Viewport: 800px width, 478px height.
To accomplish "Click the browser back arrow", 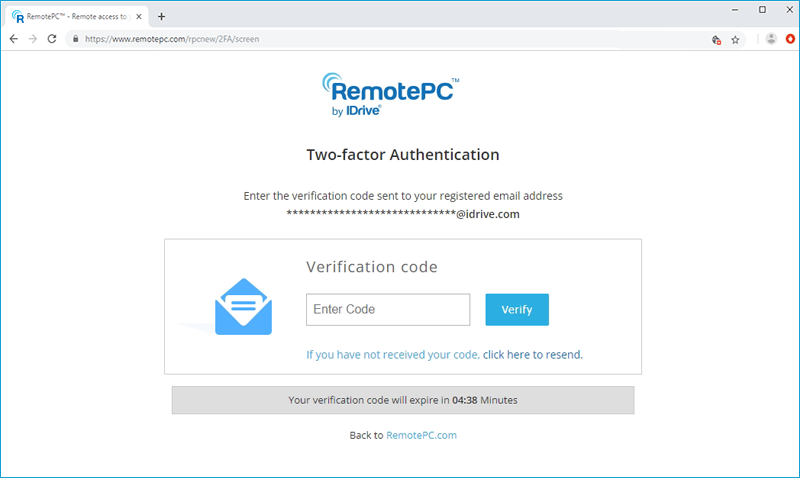I will (x=13, y=39).
